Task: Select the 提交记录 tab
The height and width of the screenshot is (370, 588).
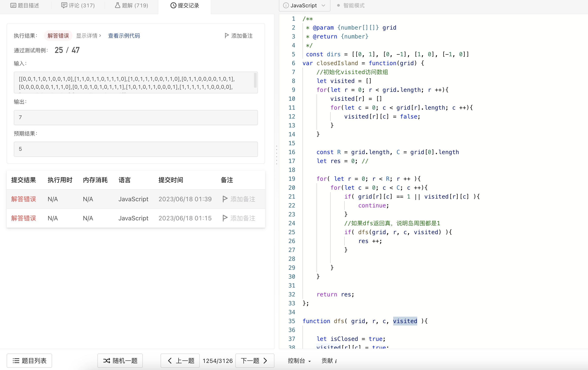Action: tap(185, 5)
